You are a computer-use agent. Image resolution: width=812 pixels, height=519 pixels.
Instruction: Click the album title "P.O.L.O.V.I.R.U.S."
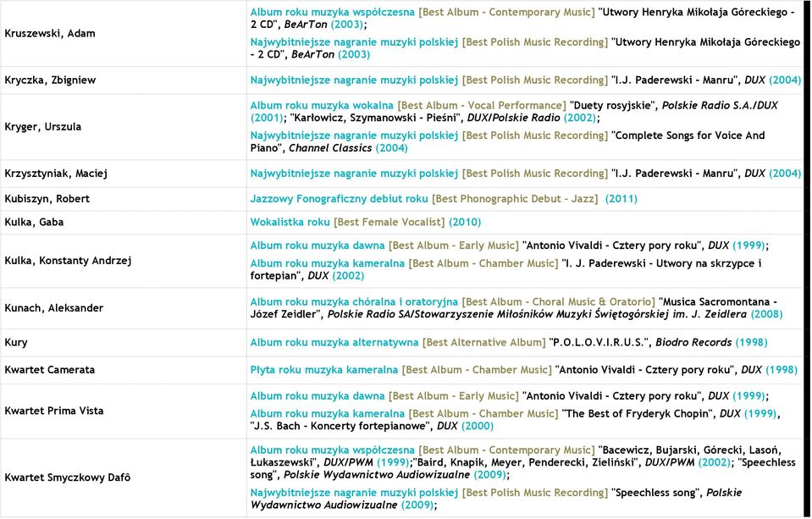click(x=600, y=342)
